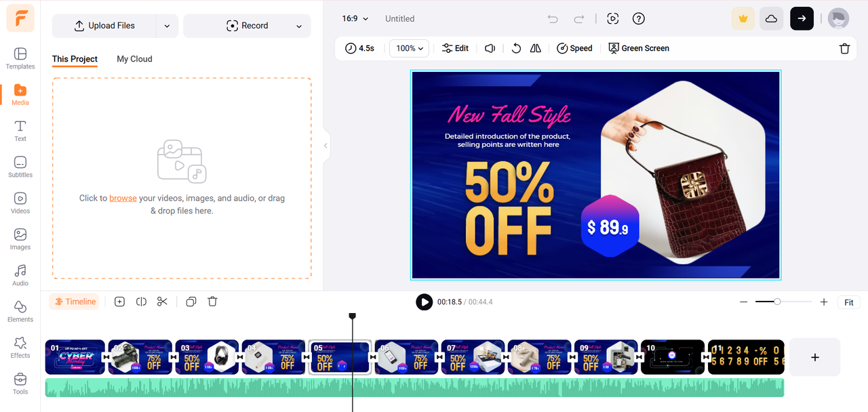Play the video preview

[424, 302]
